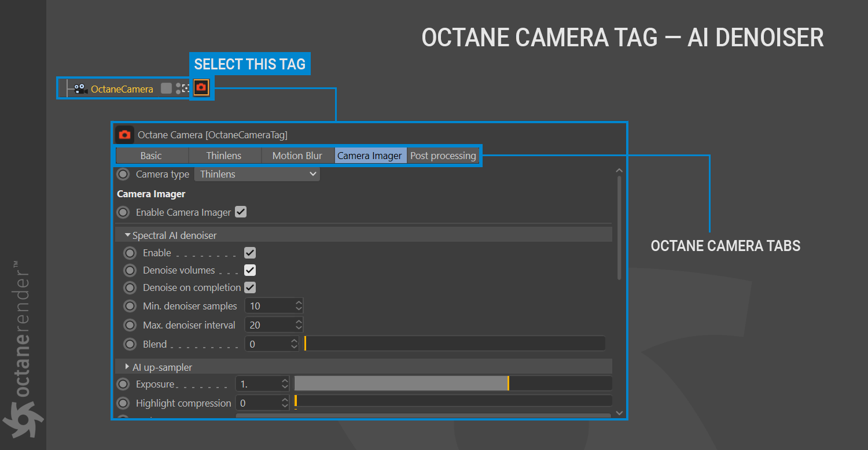Switch to the Post processing tab
868x450 pixels.
click(x=443, y=156)
